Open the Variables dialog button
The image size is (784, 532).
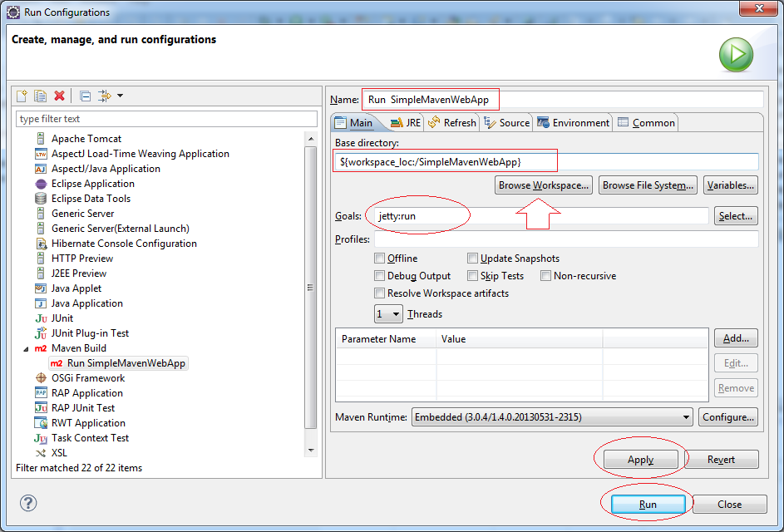tap(731, 185)
